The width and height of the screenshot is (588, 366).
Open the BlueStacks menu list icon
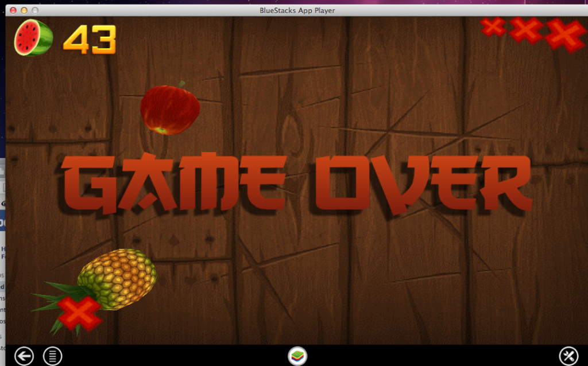coord(52,356)
